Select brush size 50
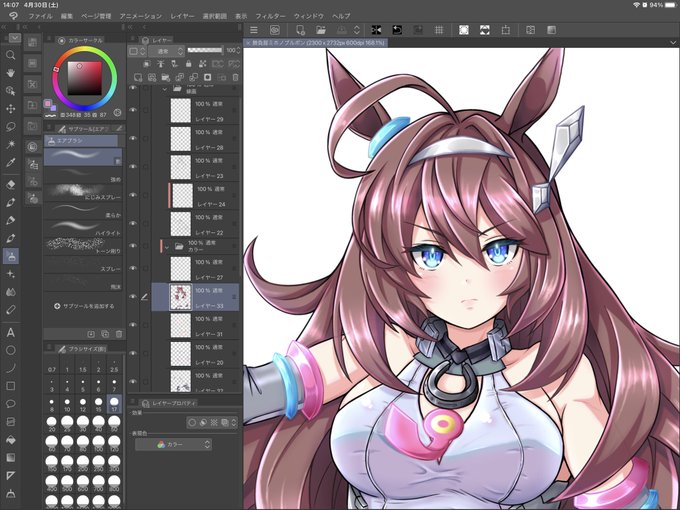This screenshot has width=680, height=510. [x=114, y=423]
